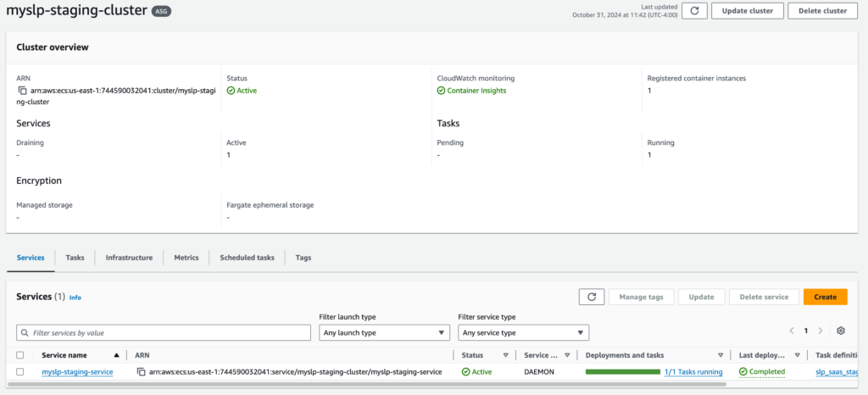Go to next page of services

pos(821,331)
